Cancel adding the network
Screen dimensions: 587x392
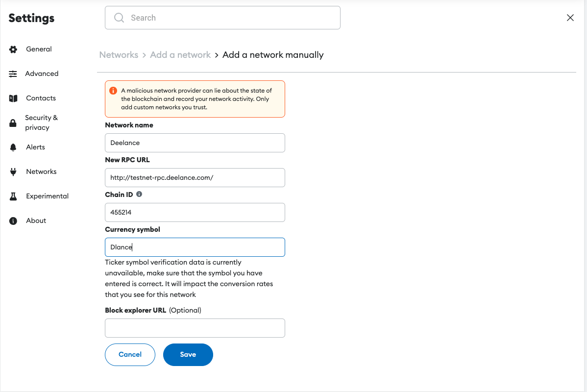point(130,355)
